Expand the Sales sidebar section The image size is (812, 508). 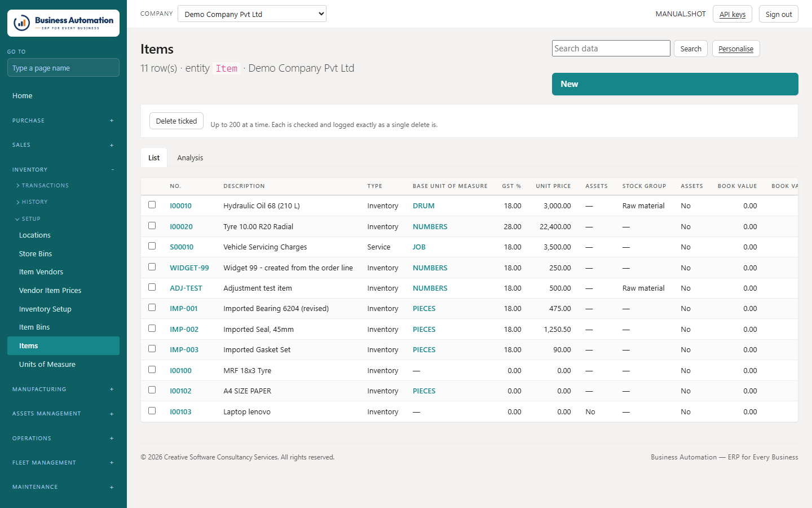pyautogui.click(x=63, y=145)
